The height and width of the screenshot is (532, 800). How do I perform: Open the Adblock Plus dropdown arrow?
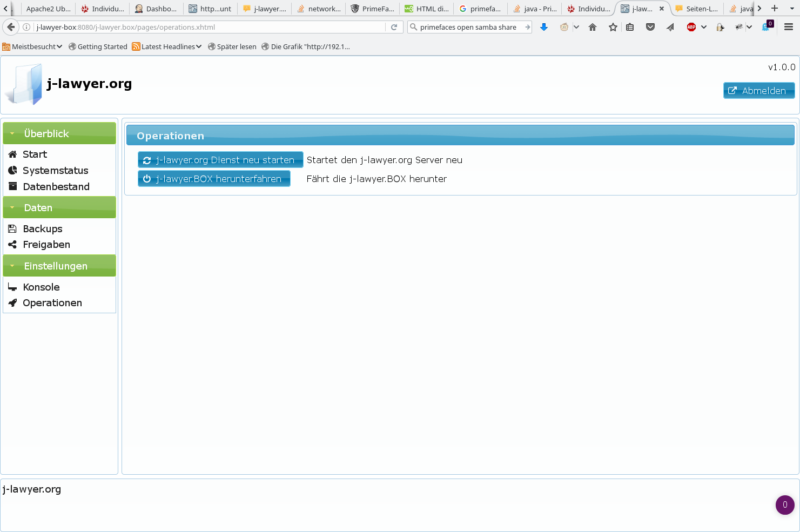[x=704, y=27]
